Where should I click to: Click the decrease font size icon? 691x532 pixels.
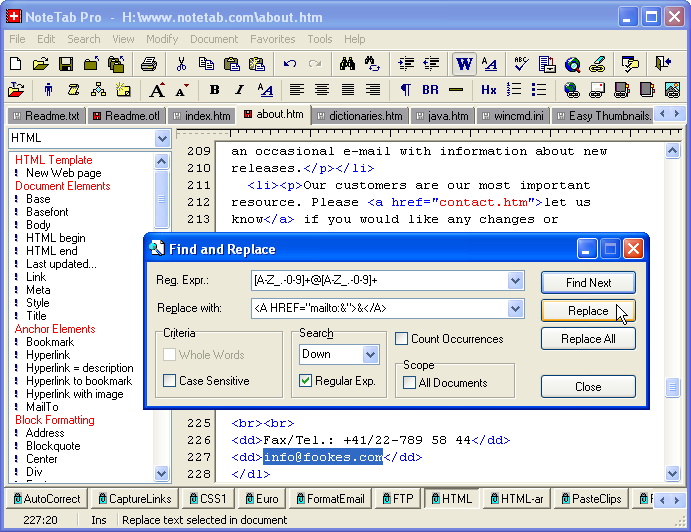182,90
